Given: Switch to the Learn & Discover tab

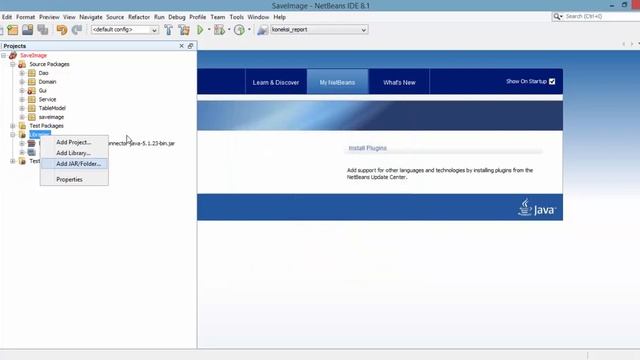Looking at the screenshot, I should point(276,82).
